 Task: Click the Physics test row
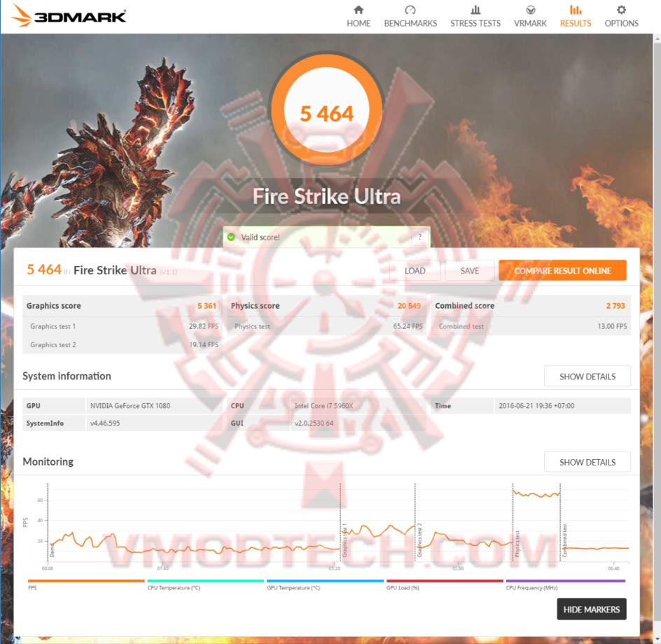pos(327,326)
